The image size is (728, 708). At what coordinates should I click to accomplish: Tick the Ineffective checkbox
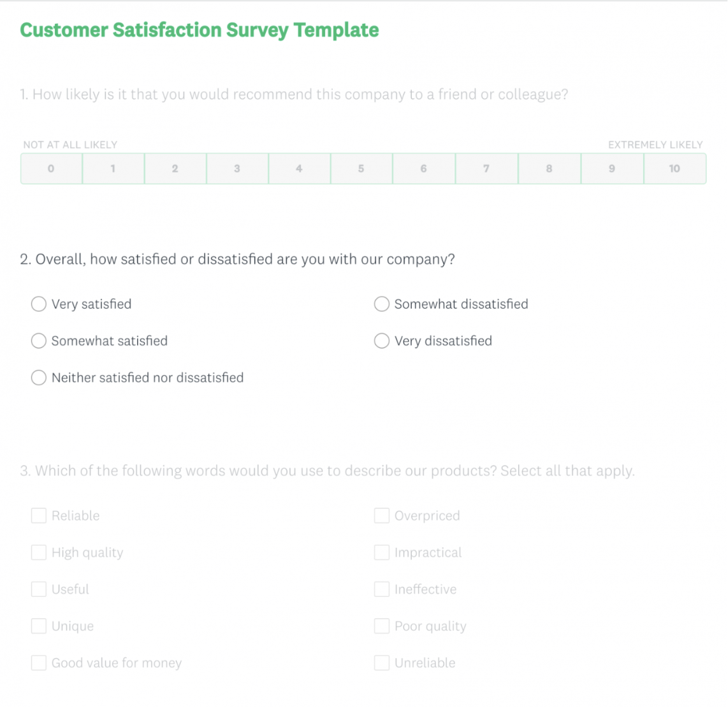click(382, 589)
